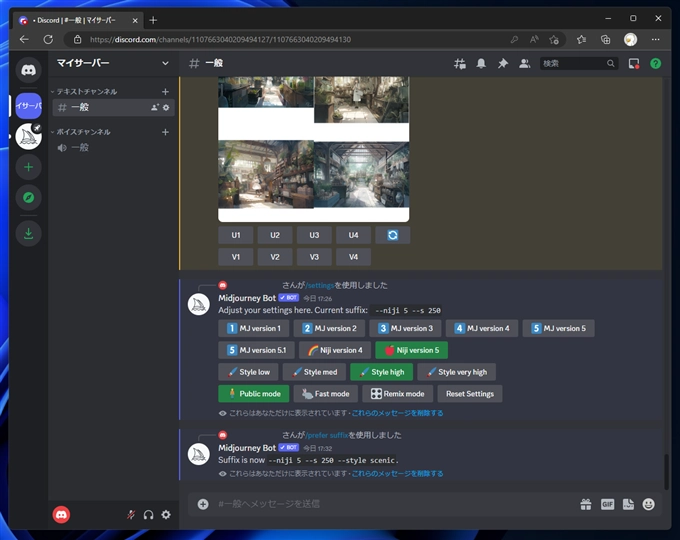
Task: Click the /settings command link
Action: click(320, 285)
